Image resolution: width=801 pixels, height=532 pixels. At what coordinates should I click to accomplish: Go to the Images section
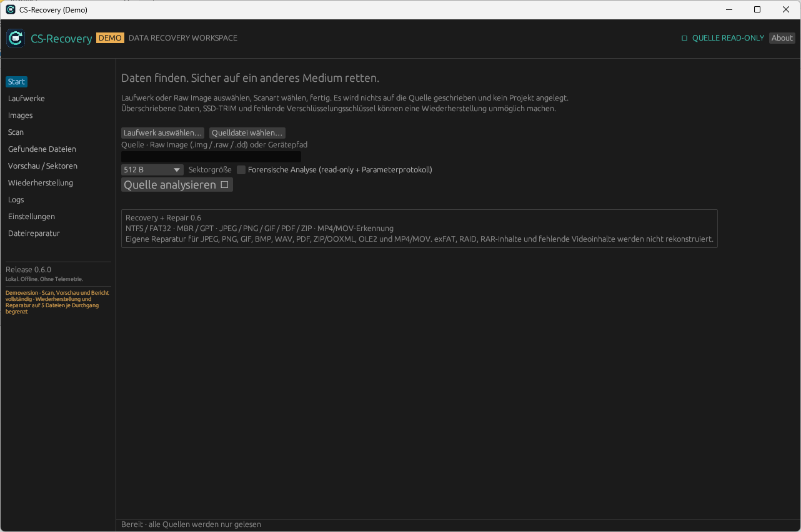20,116
